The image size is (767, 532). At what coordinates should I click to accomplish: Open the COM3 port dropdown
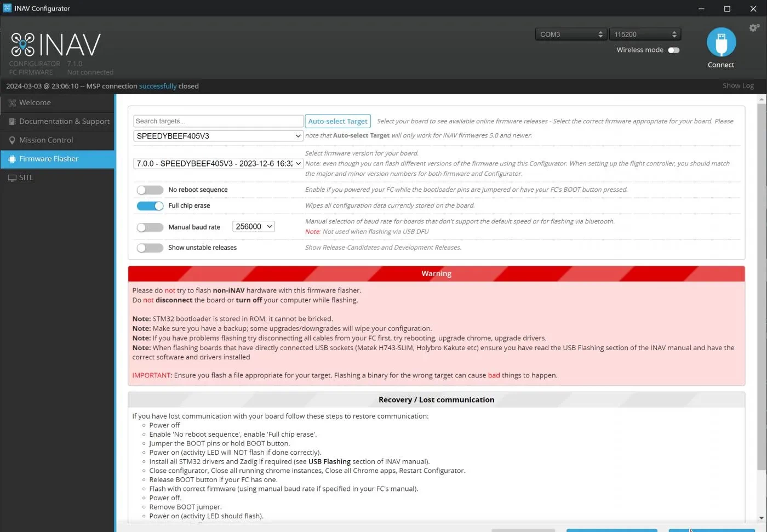(x=571, y=34)
